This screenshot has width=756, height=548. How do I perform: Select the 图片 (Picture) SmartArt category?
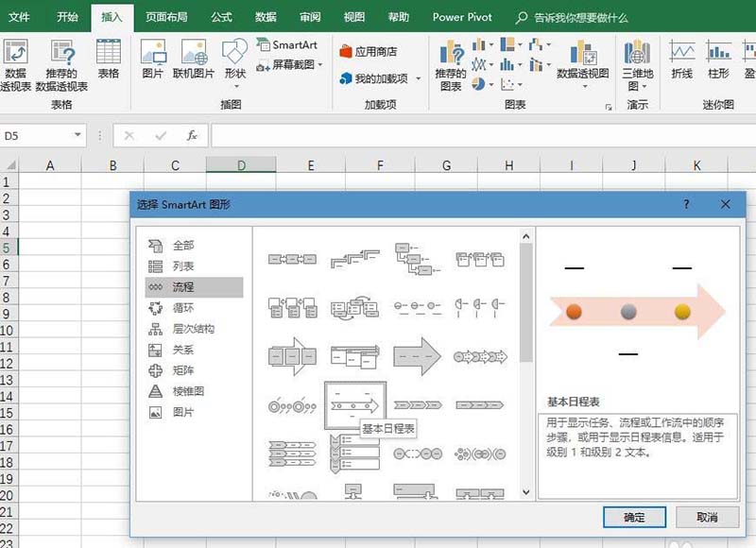point(195,412)
